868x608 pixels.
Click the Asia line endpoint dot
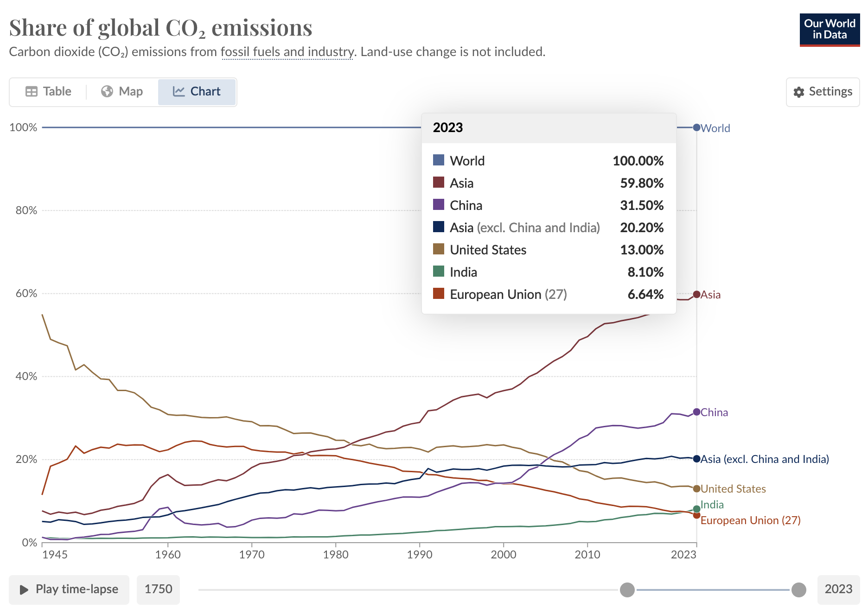click(696, 294)
